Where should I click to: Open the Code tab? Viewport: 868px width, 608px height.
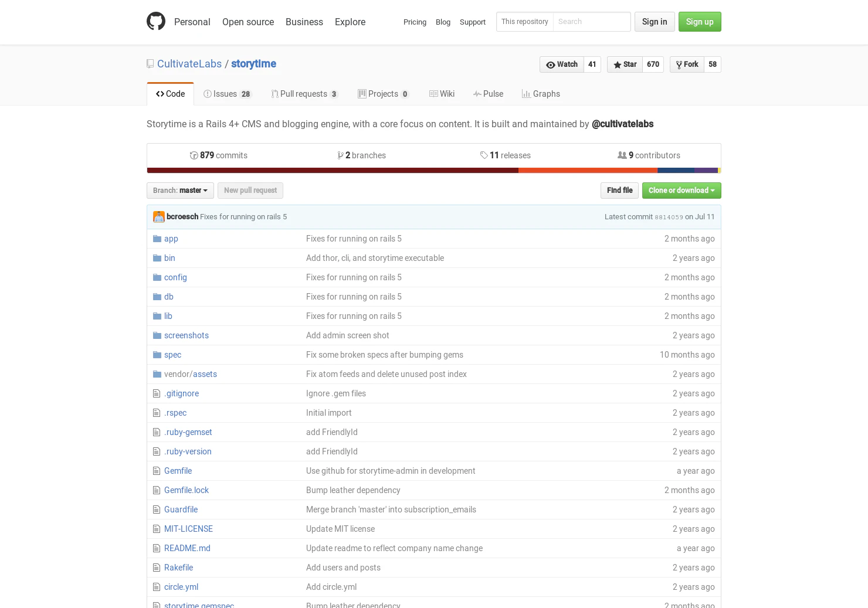pyautogui.click(x=170, y=94)
